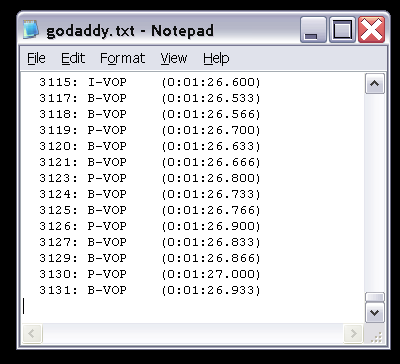
Task: Click the line starting with 3123:
Action: (149, 178)
